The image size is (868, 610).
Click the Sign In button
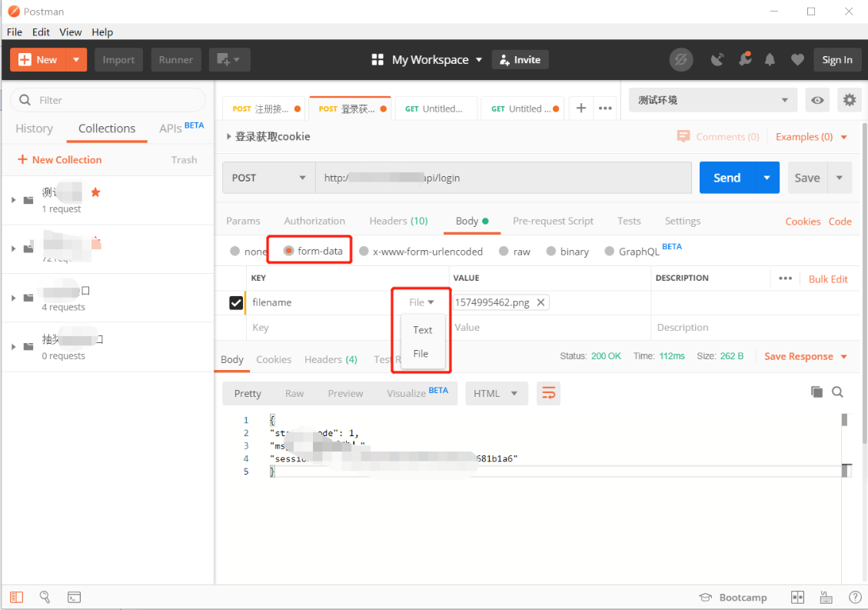[837, 60]
